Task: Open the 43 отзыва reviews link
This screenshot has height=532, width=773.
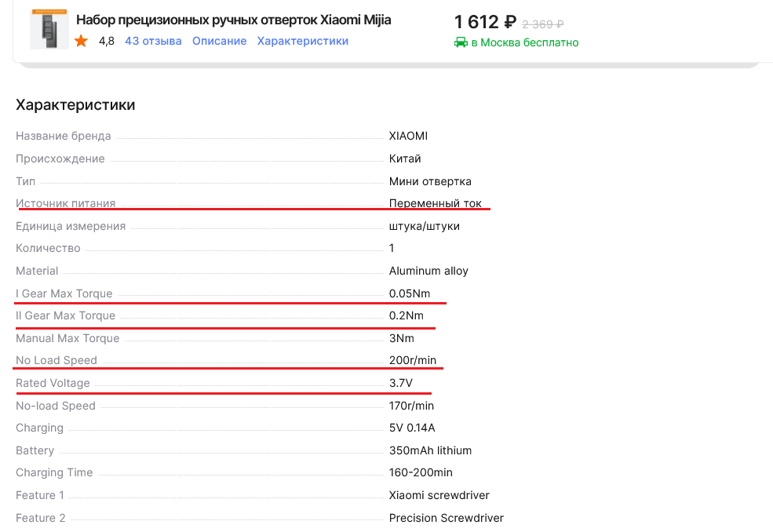Action: point(153,41)
